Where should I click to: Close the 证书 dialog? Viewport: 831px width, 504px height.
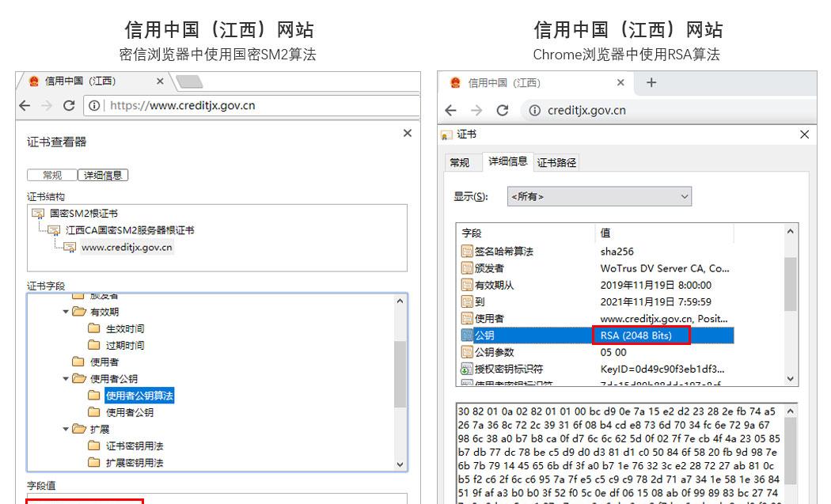(x=805, y=135)
